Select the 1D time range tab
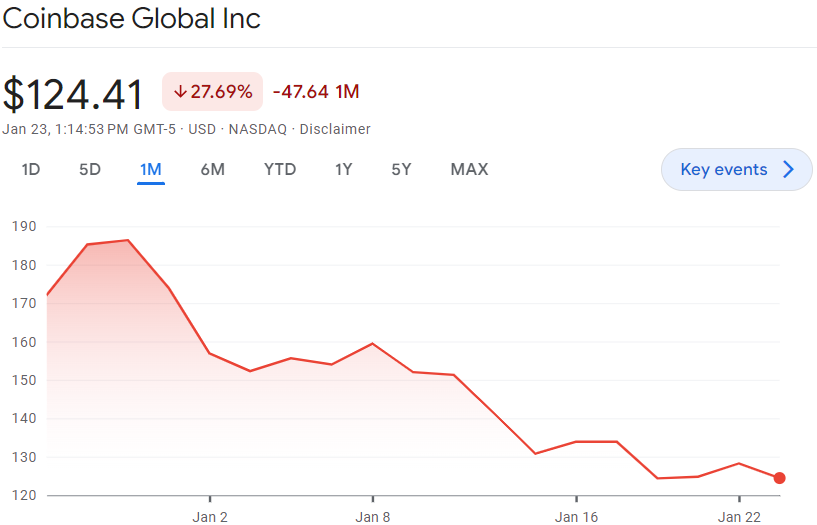 pos(31,169)
